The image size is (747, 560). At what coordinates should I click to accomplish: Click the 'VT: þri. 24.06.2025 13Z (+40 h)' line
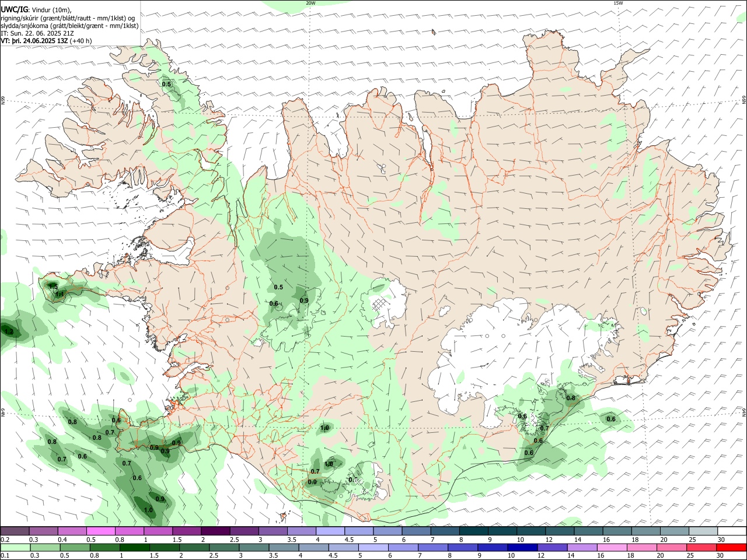pos(46,41)
